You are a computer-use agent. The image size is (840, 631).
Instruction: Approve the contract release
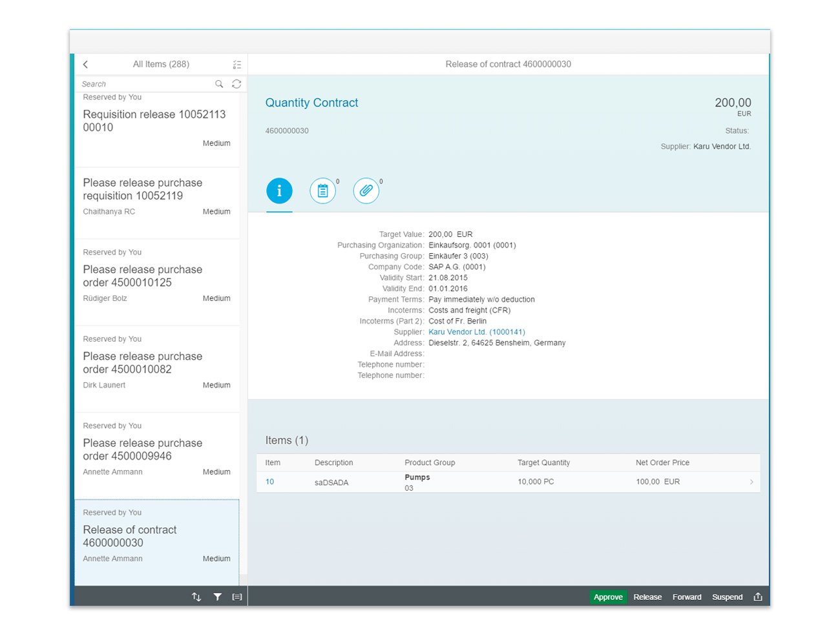pos(607,597)
